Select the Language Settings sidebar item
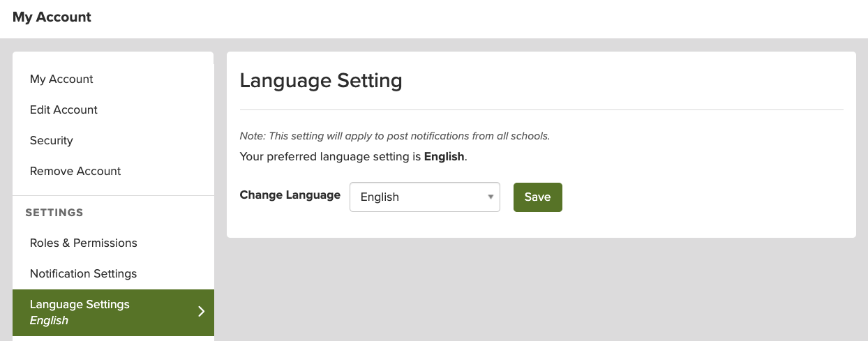Viewport: 868px width, 341px height. point(80,305)
